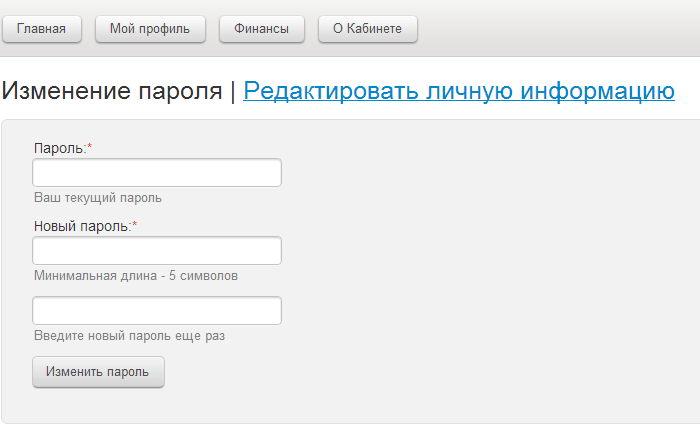The image size is (700, 424).
Task: Click the Минимальная длина - 5 символов hint
Action: click(x=135, y=276)
